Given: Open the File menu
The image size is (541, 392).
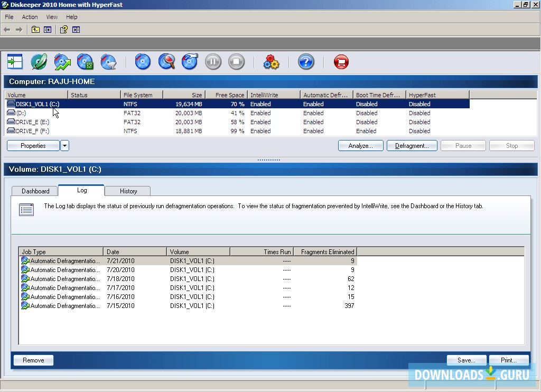Looking at the screenshot, I should click(x=8, y=16).
